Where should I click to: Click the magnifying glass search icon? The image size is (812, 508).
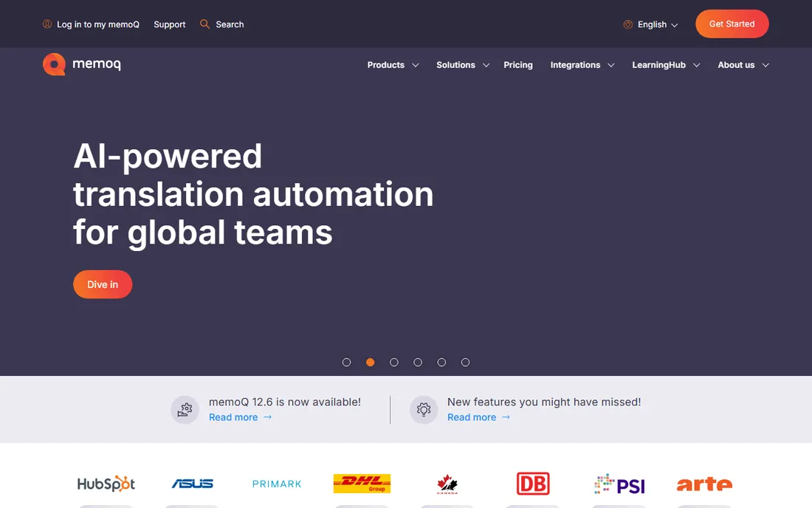[205, 24]
